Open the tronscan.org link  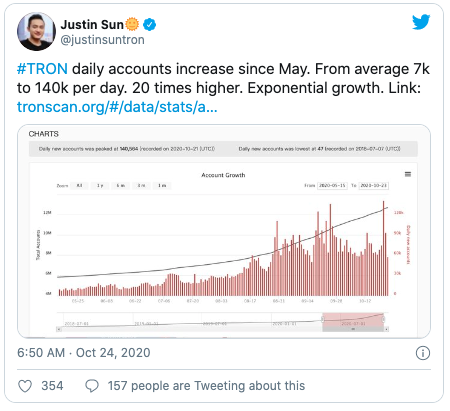117,107
